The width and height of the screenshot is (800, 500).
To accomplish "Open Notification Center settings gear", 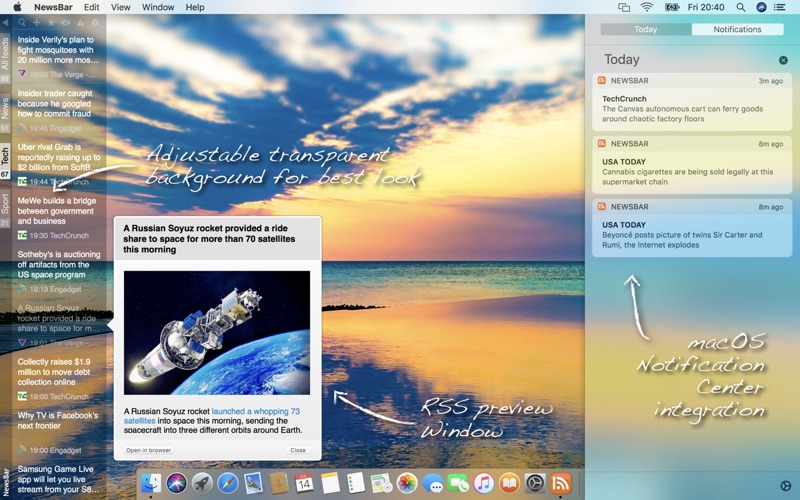I will 785,485.
